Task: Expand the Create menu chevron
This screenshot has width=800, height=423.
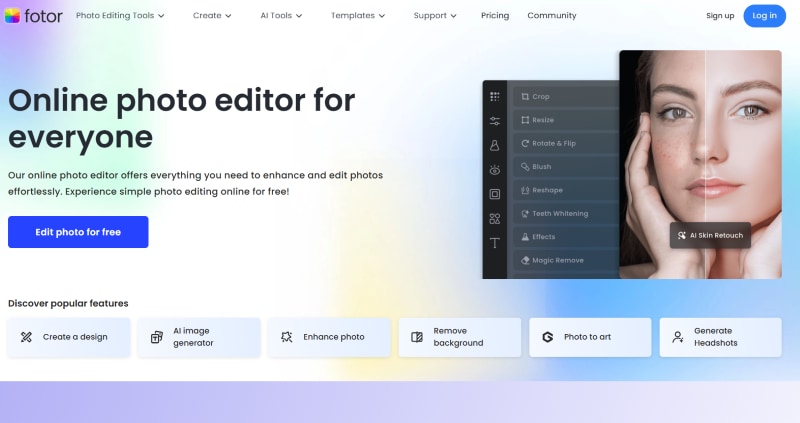Action: (x=228, y=16)
